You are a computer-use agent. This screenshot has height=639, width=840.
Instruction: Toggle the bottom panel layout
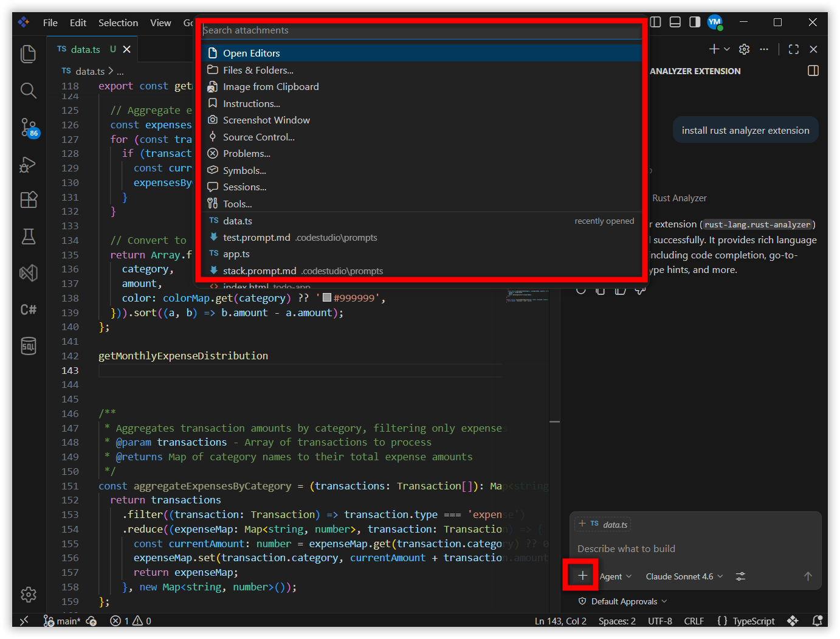tap(675, 22)
